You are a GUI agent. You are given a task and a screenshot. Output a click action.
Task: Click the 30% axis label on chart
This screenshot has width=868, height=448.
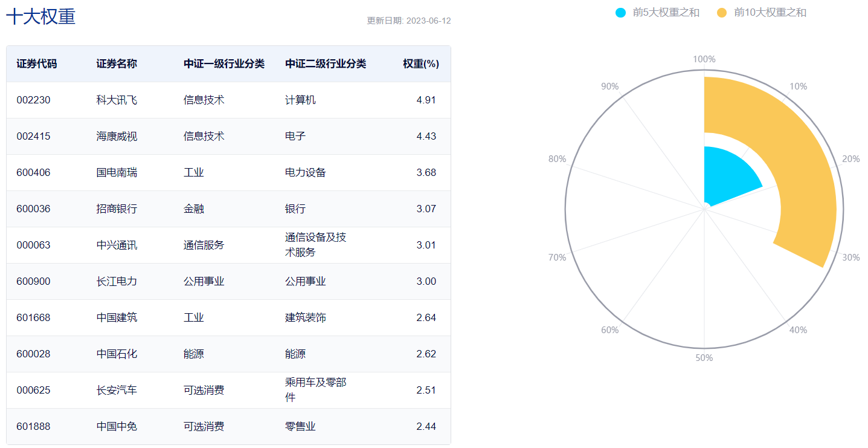click(x=851, y=258)
